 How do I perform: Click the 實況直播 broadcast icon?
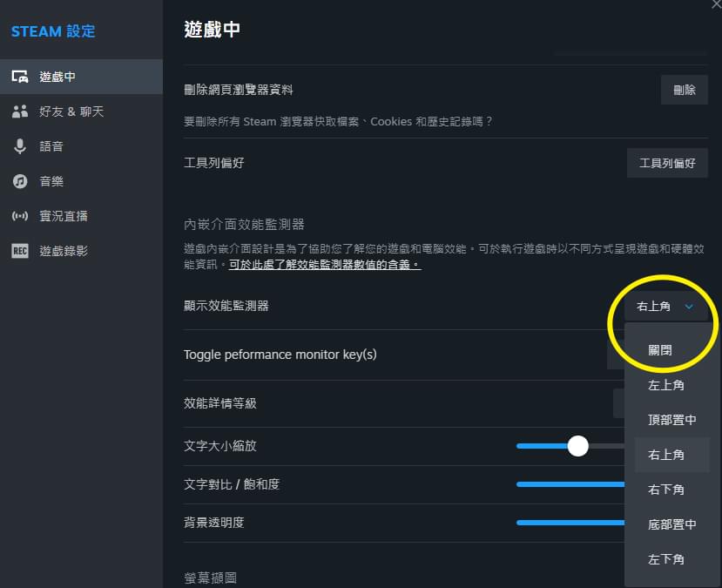(20, 216)
